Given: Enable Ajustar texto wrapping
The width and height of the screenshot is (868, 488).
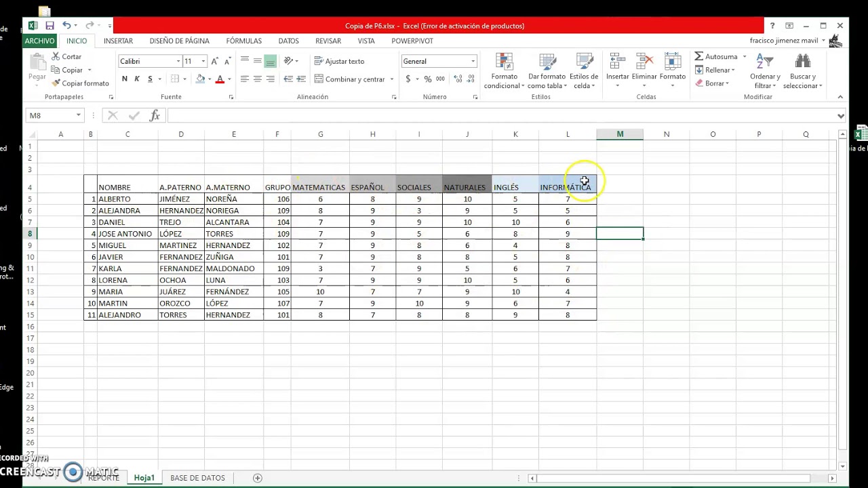Looking at the screenshot, I should 339,61.
